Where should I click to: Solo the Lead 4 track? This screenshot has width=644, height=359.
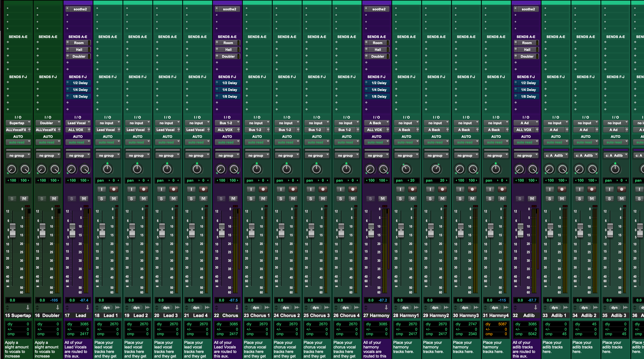[191, 198]
